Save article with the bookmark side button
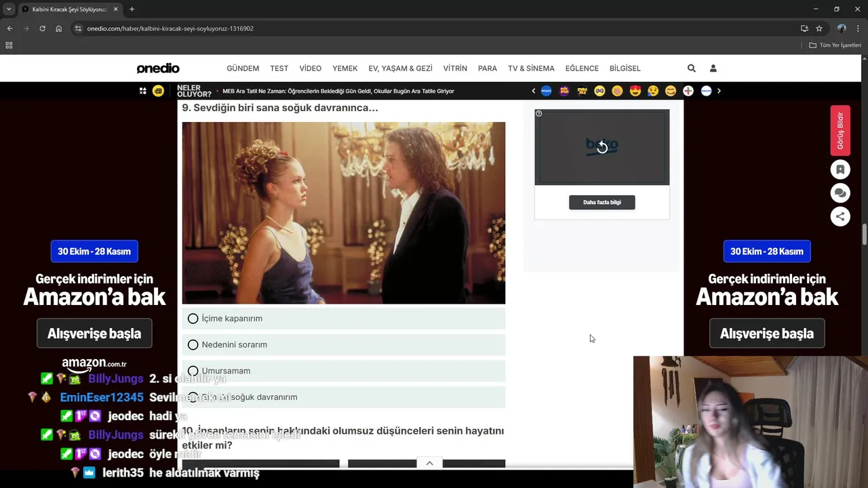Screen dimensions: 868x488 tap(840, 169)
